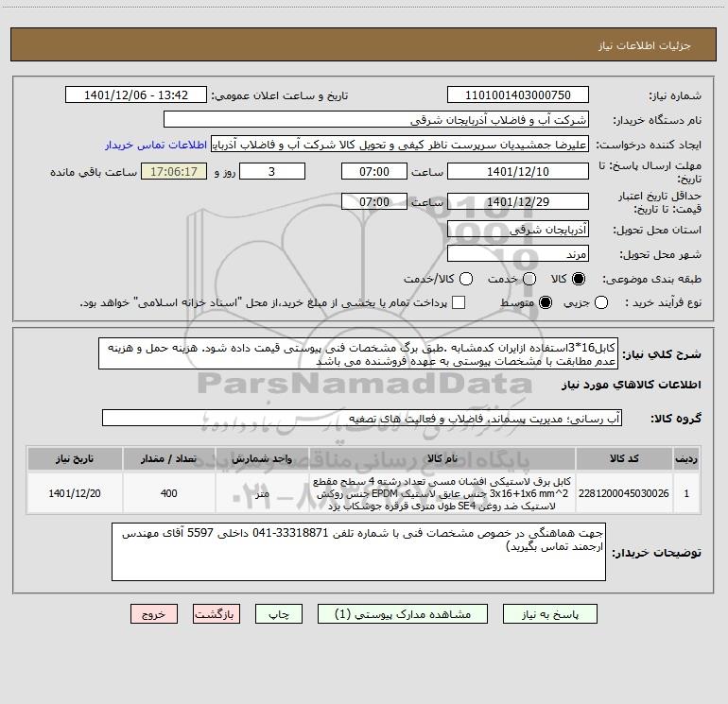Open مشاهده مدارک پیوستی (1) button
The height and width of the screenshot is (704, 728).
[403, 614]
